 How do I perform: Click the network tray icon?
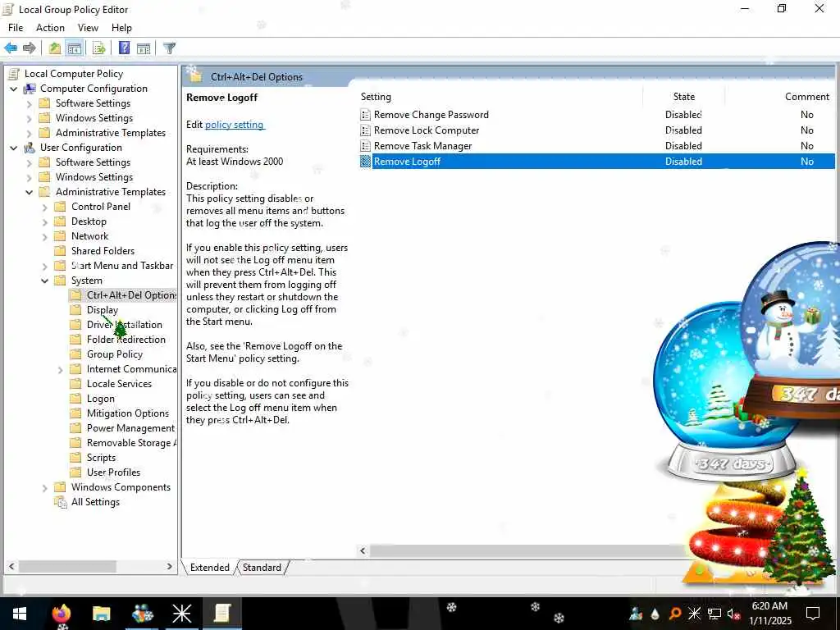[x=714, y=614]
